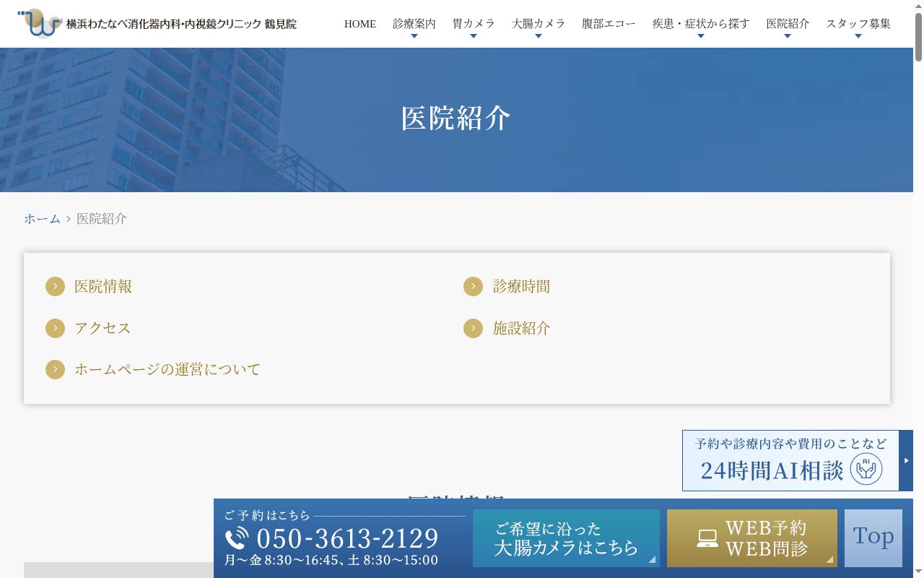This screenshot has width=924, height=578.
Task: Select 胃カメラ in the navigation bar
Action: [474, 24]
